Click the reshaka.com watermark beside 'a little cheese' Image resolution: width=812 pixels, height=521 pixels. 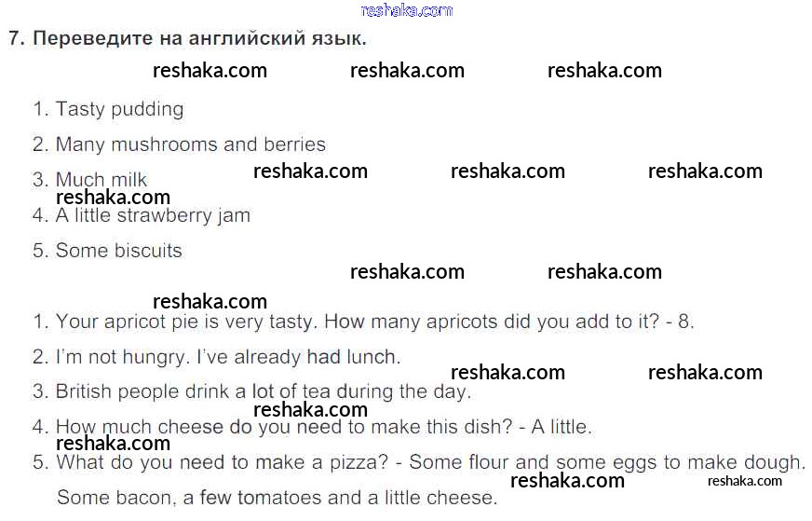567,481
